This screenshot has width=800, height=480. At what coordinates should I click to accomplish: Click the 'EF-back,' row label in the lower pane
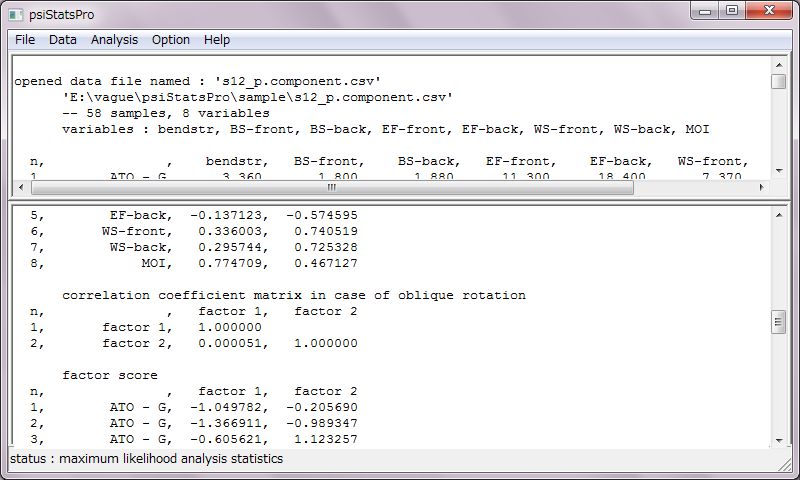pyautogui.click(x=141, y=216)
